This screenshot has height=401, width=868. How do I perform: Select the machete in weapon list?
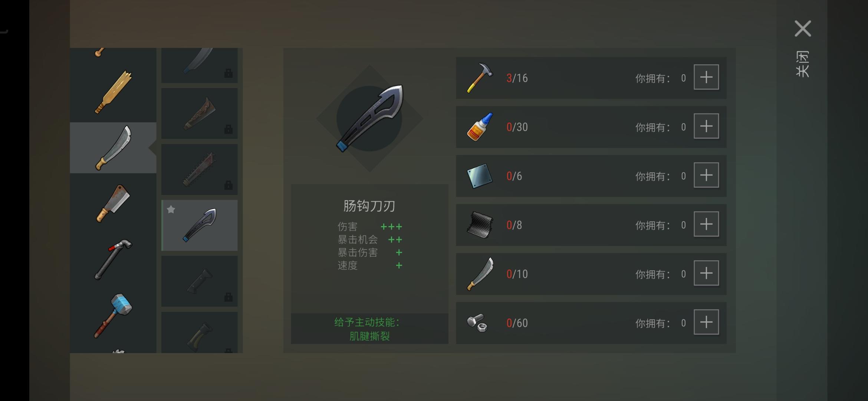point(113,148)
